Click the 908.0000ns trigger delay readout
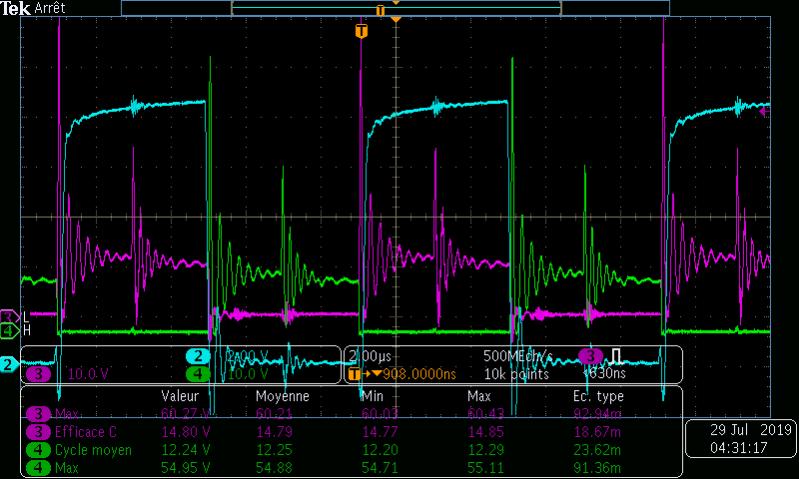Viewport: 799px width, 479px height. 419,375
